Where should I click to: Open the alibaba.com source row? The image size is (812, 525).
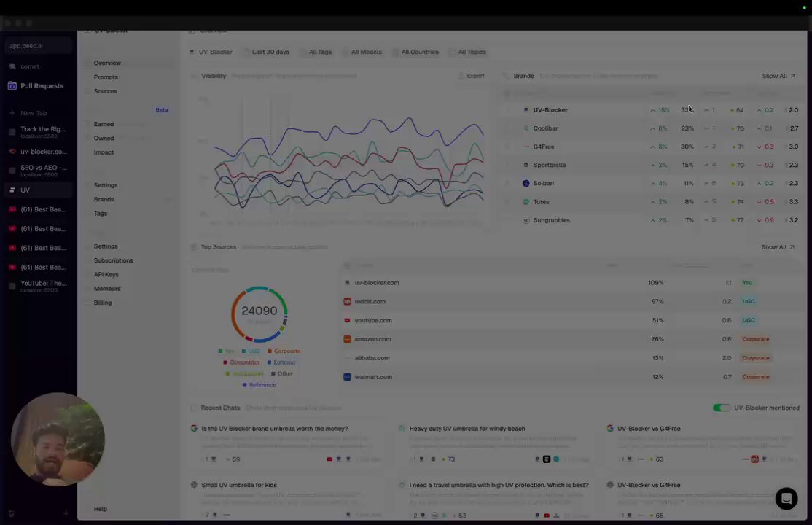click(x=570, y=357)
